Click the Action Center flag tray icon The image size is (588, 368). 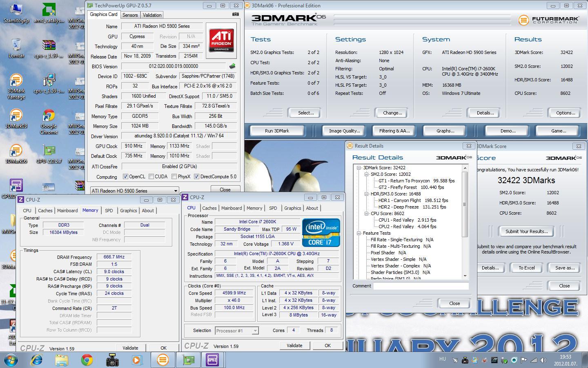coord(524,360)
